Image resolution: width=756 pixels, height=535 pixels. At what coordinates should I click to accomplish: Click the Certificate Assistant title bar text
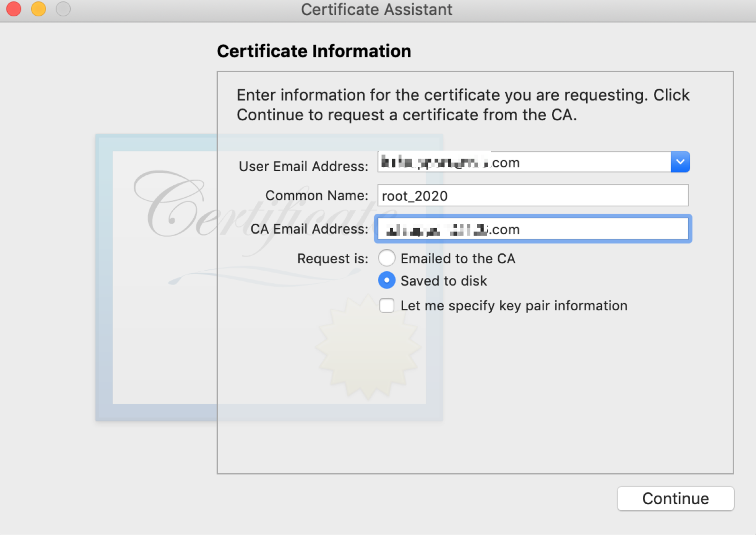click(377, 10)
